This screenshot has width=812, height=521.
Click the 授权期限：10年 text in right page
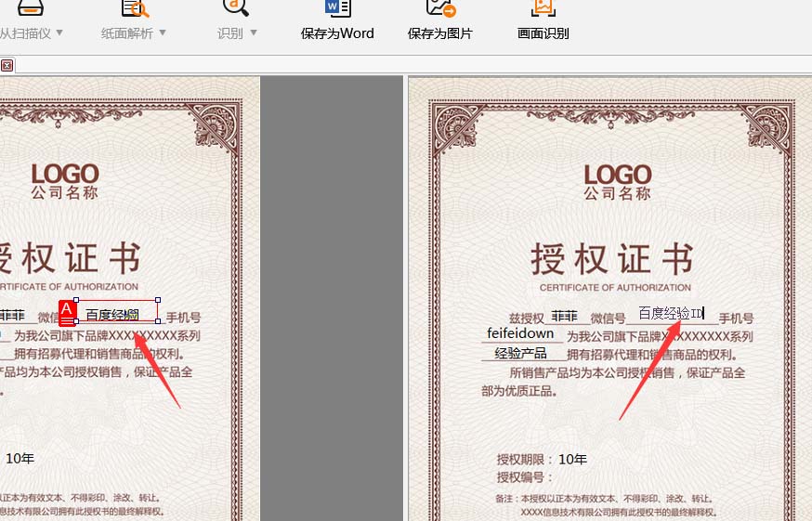(542, 460)
